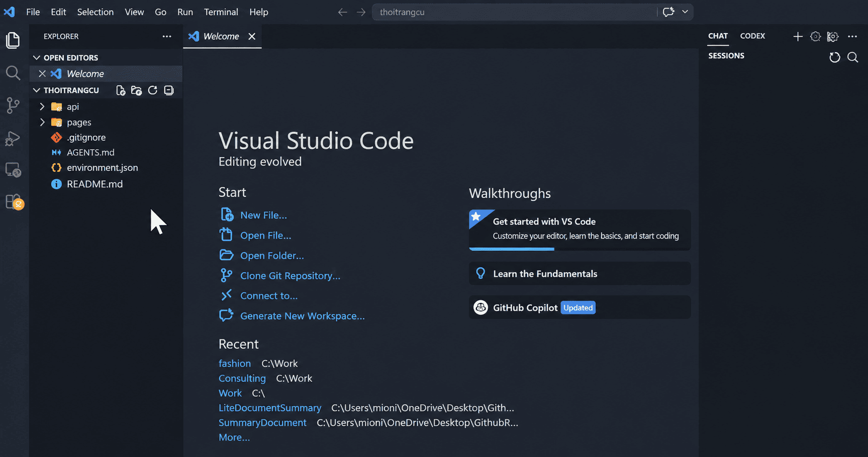
Task: Open the Terminal menu
Action: (221, 12)
